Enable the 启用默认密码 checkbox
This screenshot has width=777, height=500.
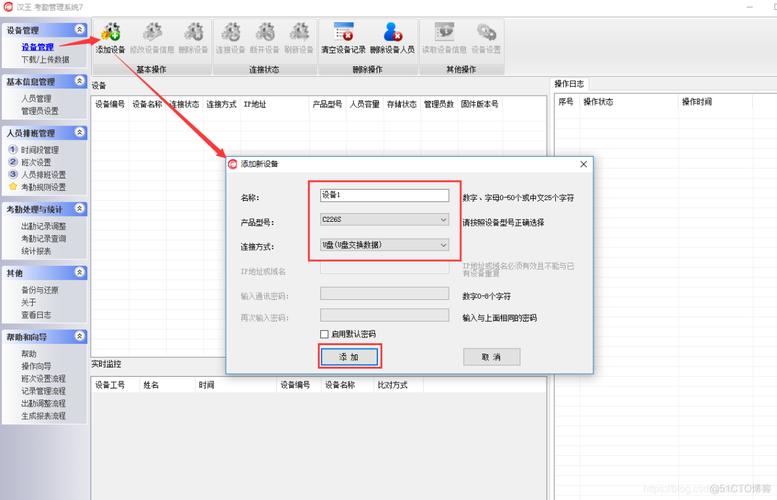324,334
